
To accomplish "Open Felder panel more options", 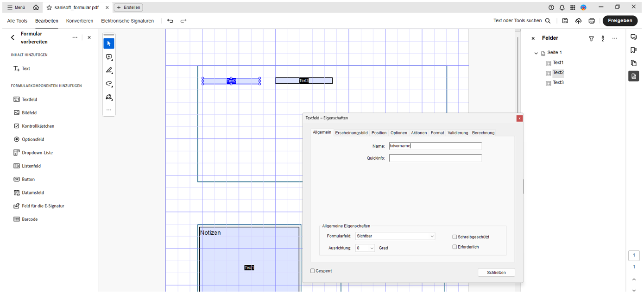I will tap(615, 38).
